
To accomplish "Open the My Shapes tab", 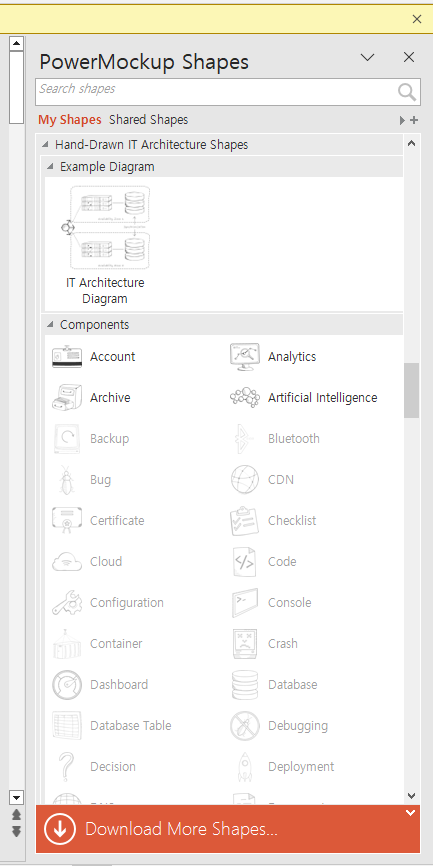I will tap(70, 119).
